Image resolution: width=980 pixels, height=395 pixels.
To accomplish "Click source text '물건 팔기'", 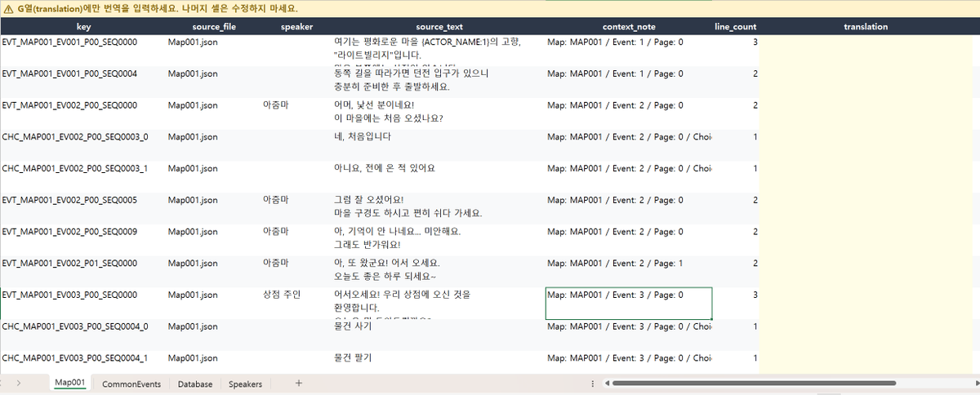I will (x=353, y=358).
